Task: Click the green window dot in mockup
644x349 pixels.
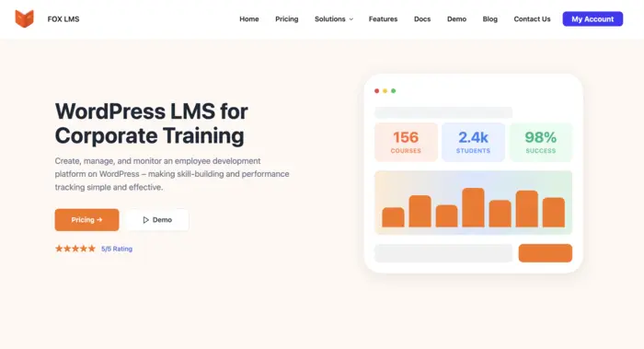Action: [393, 91]
